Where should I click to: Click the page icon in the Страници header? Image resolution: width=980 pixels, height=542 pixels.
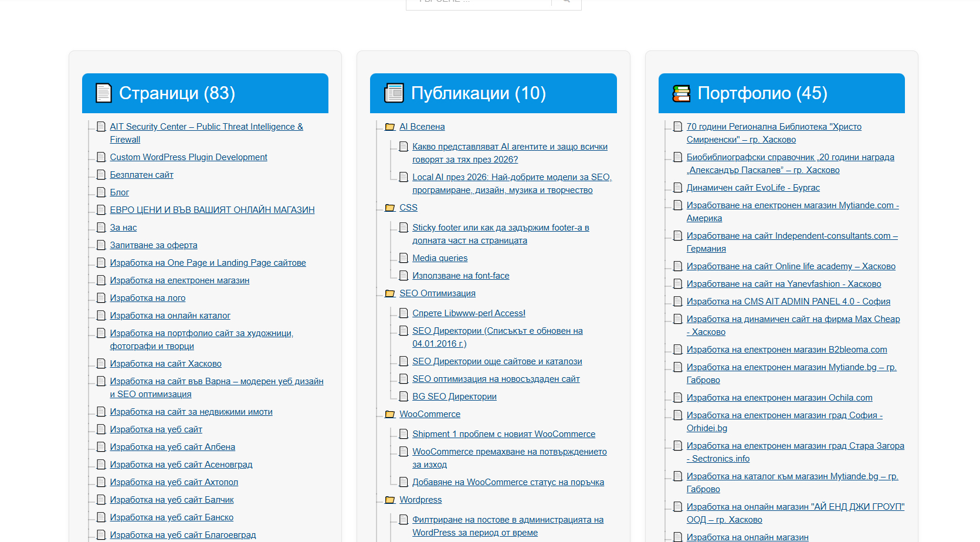coord(103,93)
